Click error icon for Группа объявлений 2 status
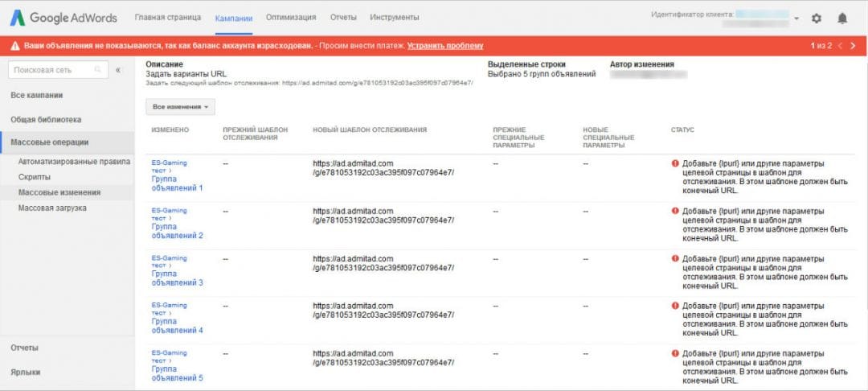Screen dimensions: 868x391 675,211
